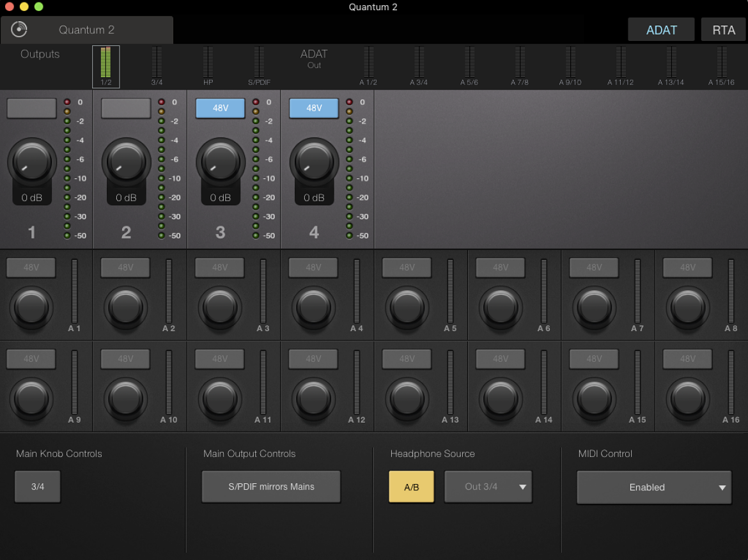748x560 pixels.
Task: Click the green zoom window button
Action: 38,6
